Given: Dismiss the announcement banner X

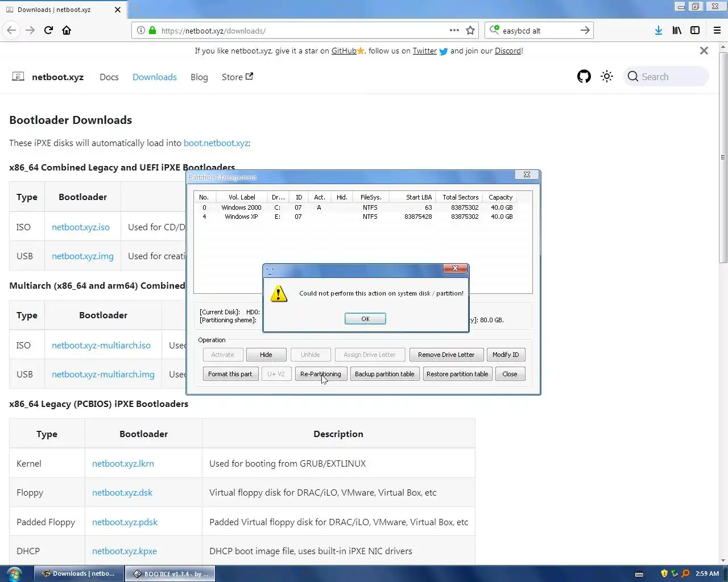Looking at the screenshot, I should pyautogui.click(x=704, y=51).
